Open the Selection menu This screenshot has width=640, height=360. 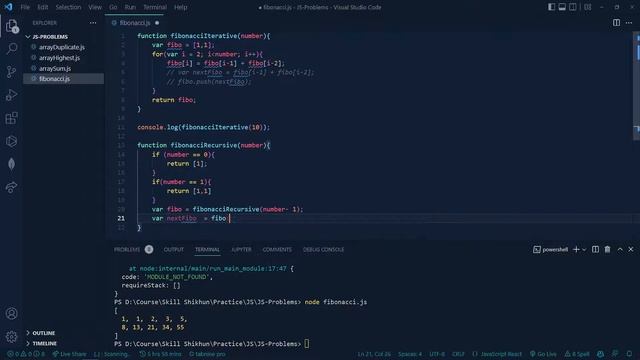68,7
